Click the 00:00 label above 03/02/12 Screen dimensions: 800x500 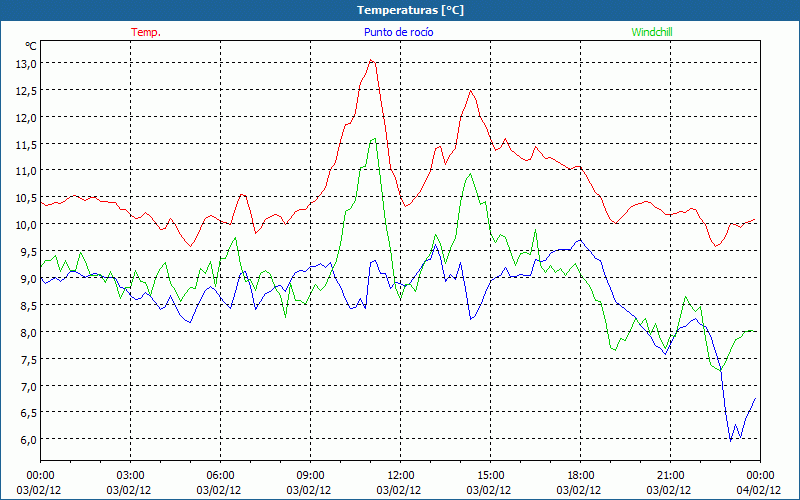40,476
